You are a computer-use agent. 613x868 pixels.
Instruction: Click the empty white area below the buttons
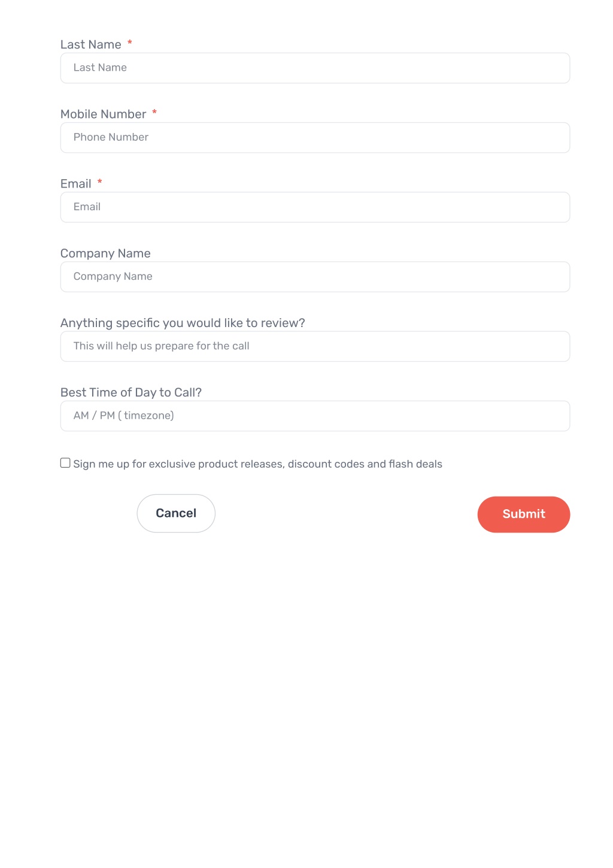[306, 689]
